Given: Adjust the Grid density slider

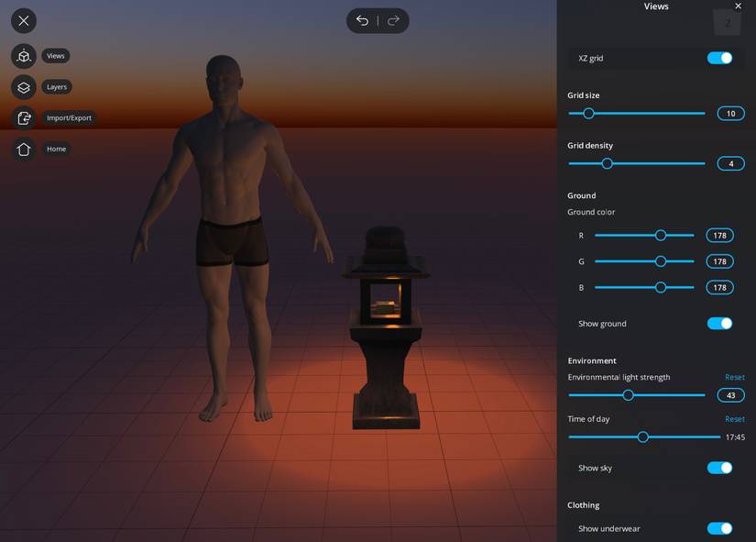Looking at the screenshot, I should coord(637,163).
